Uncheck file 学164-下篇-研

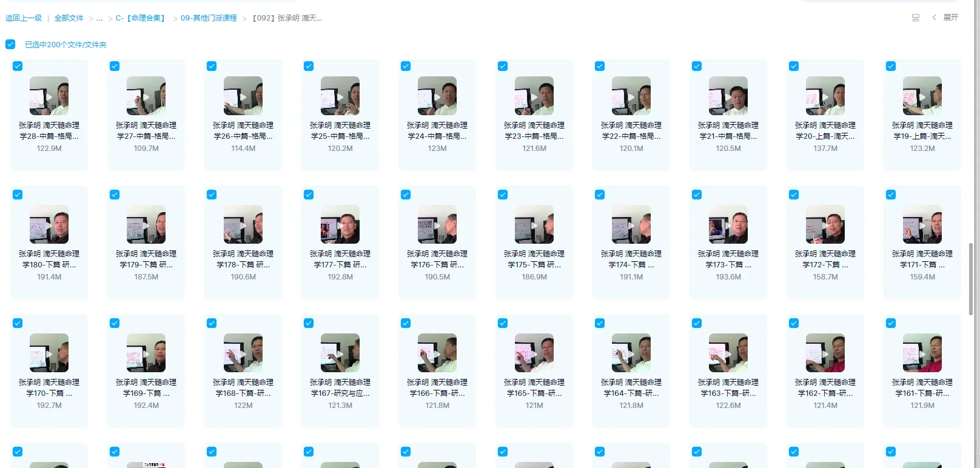coord(600,323)
